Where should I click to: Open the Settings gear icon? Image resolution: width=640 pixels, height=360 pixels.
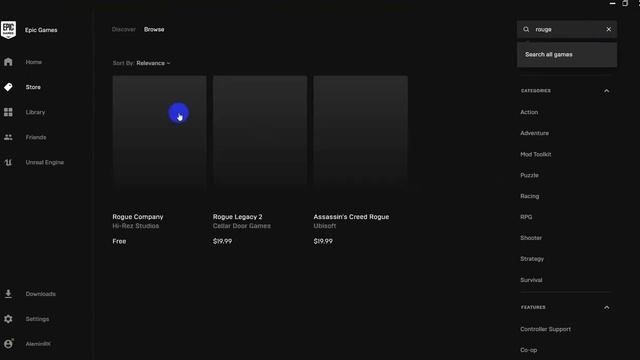pyautogui.click(x=8, y=319)
